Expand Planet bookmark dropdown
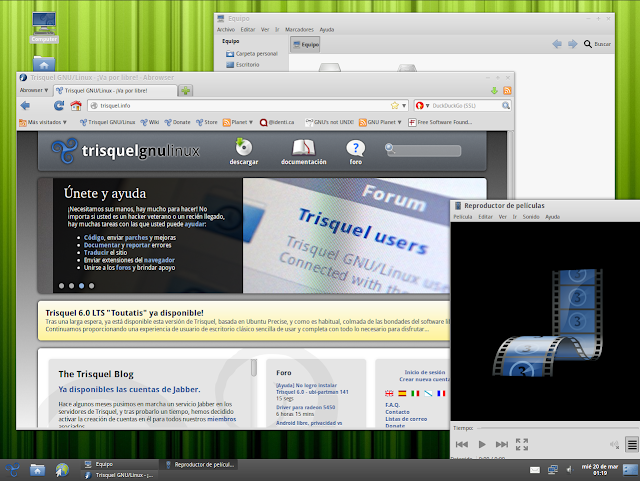 238,122
